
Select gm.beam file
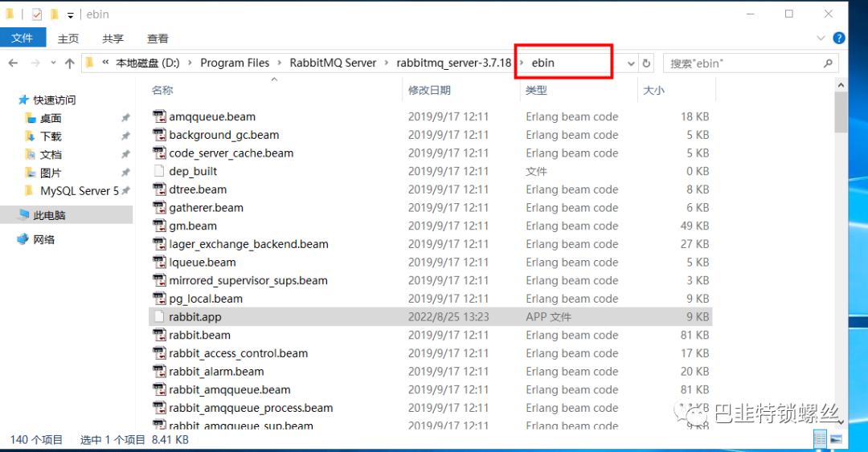[x=193, y=226]
